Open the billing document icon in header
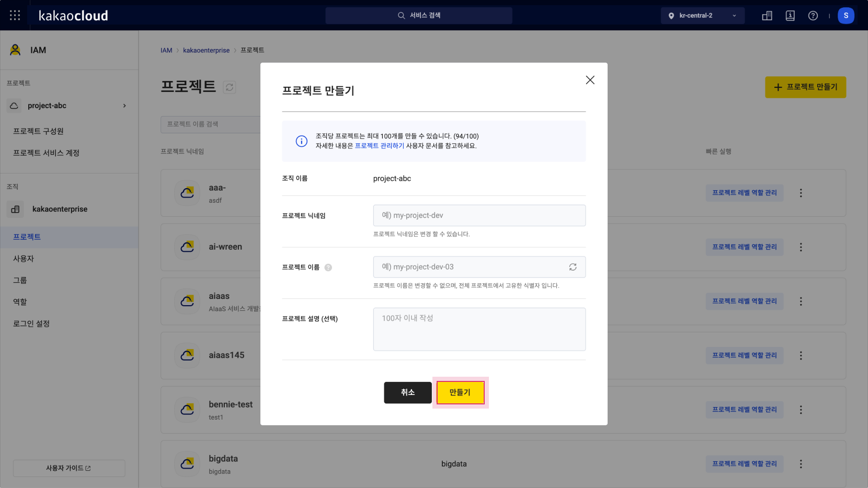The height and width of the screenshot is (488, 868). [790, 16]
